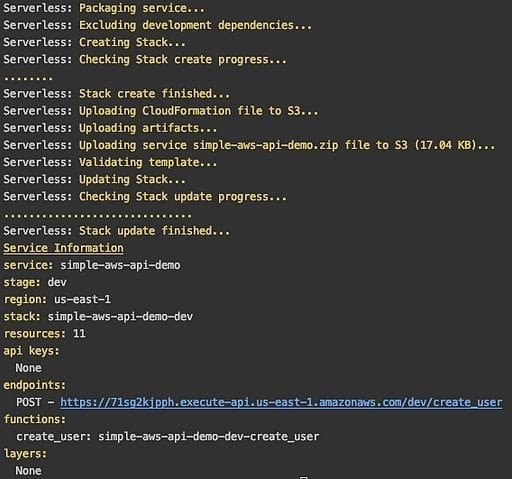Image resolution: width=512 pixels, height=479 pixels.
Task: Open the create_user endpoint URL link
Action: (281, 402)
